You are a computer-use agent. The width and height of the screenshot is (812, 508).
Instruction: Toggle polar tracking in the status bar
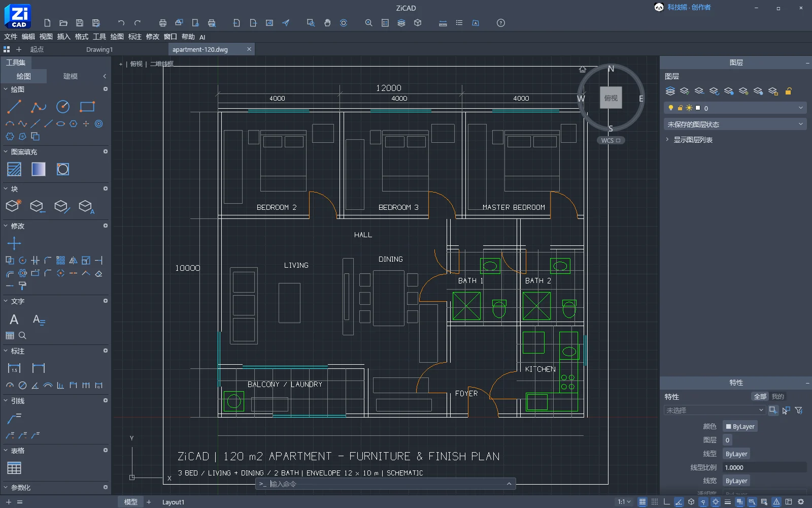679,502
